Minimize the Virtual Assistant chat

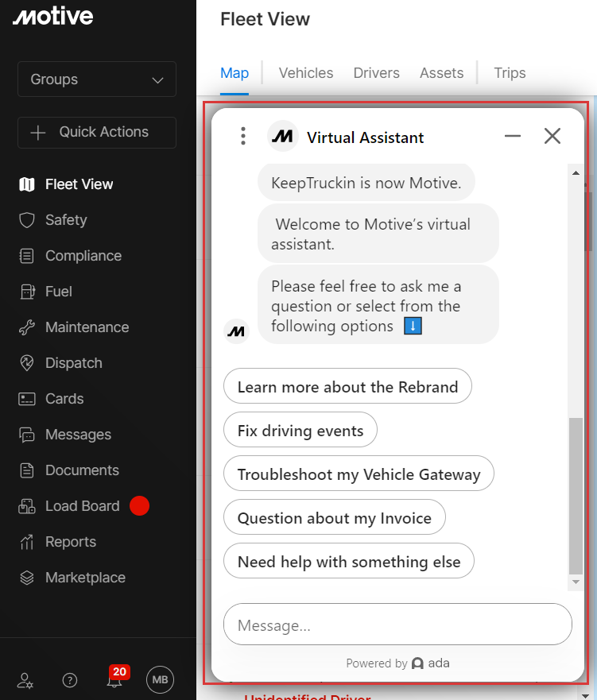coord(513,137)
